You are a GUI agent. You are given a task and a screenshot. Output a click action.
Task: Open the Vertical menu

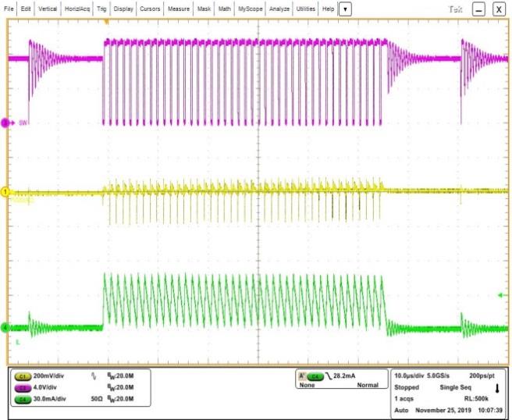click(x=48, y=8)
